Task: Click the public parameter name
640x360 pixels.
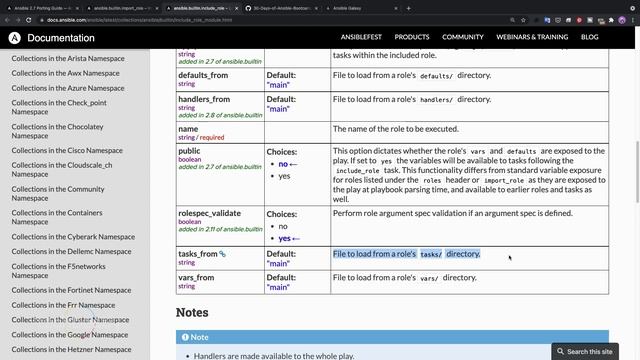Action: [189, 151]
